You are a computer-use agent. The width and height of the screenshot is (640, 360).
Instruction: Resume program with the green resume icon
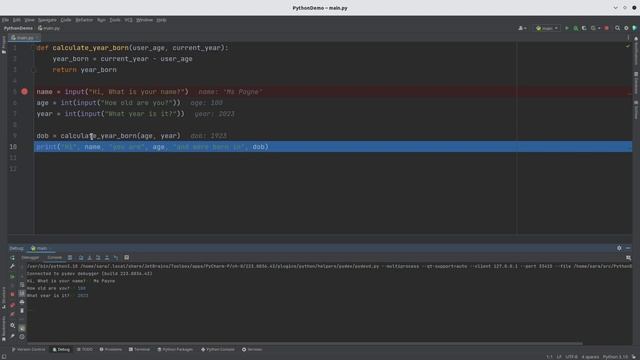[x=13, y=277]
